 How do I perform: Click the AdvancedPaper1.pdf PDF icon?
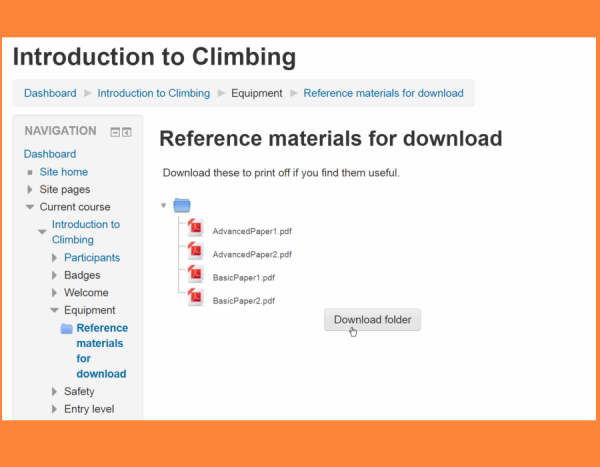(x=196, y=229)
